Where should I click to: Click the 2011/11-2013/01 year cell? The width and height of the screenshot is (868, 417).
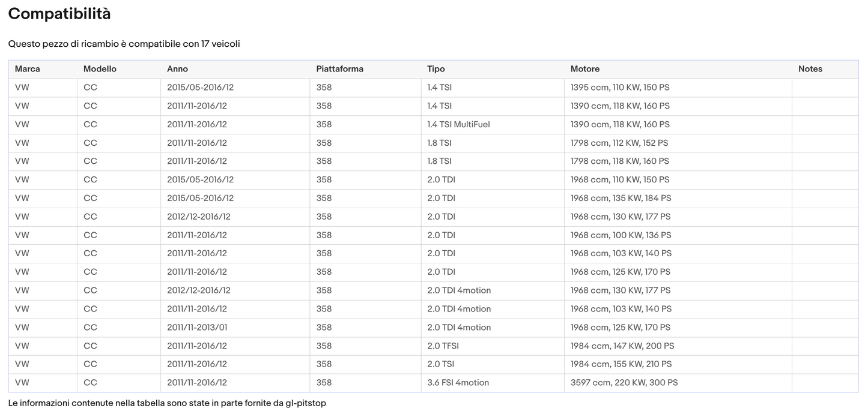coord(196,327)
